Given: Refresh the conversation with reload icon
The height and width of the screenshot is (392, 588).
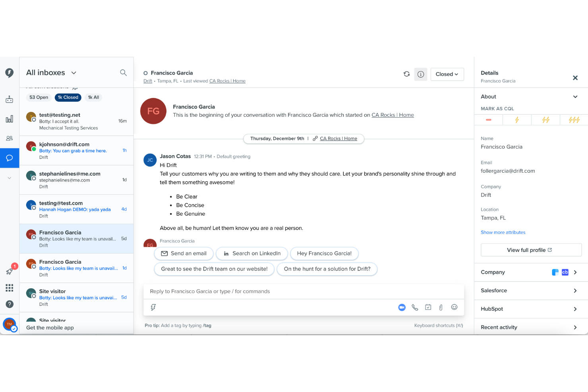Looking at the screenshot, I should click(x=406, y=74).
